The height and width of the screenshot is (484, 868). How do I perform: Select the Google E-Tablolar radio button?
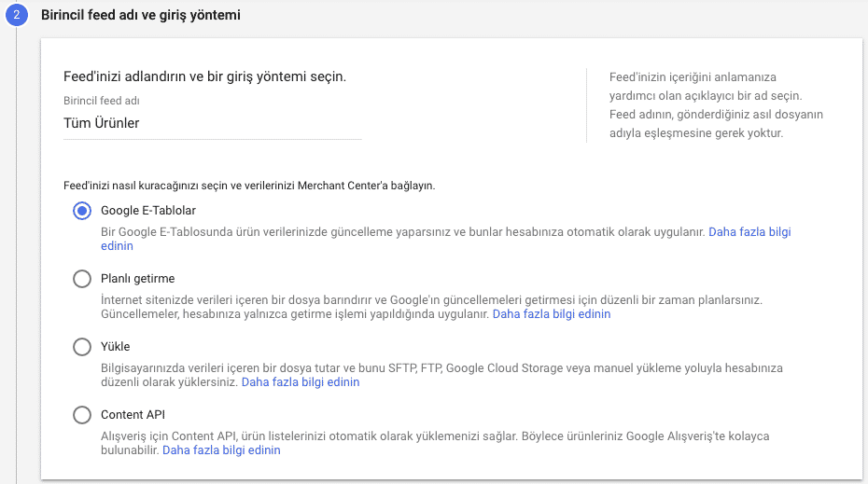click(82, 211)
